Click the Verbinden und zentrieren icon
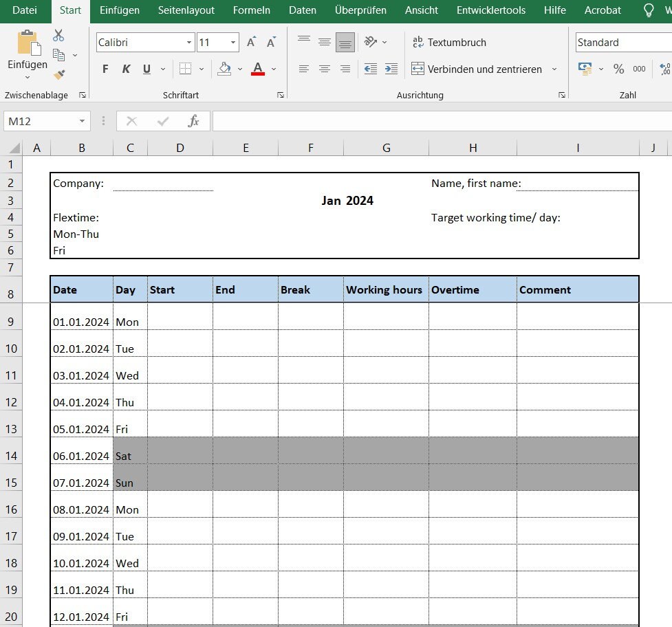The image size is (672, 627). click(x=418, y=69)
